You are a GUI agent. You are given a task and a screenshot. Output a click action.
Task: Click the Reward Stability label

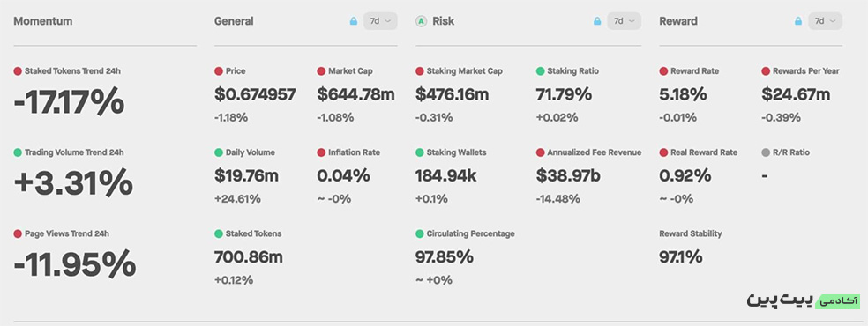coord(691,233)
